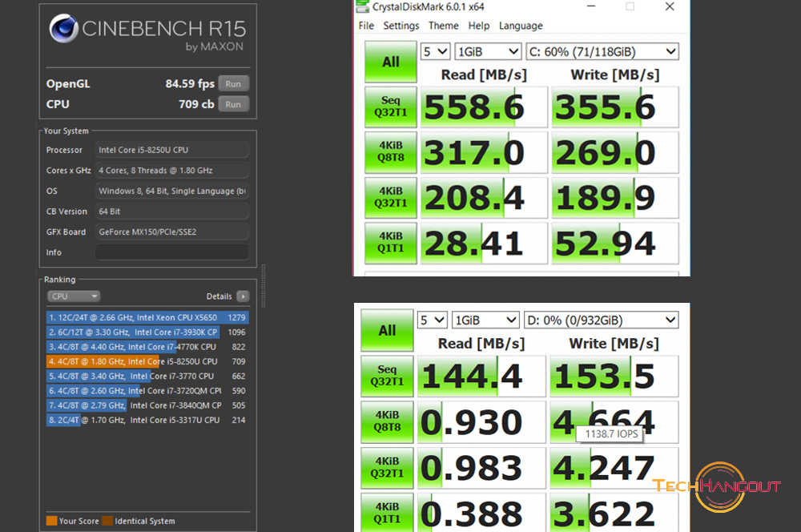The image size is (801, 532).
Task: Run Seq Q32T1 test on C: drive
Action: (391, 107)
